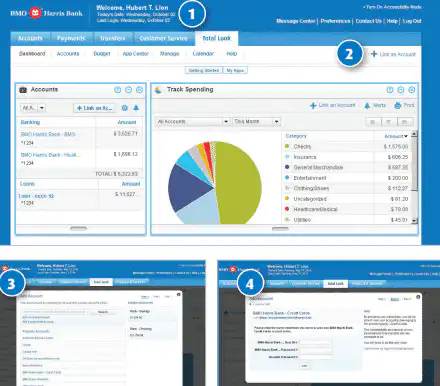The image size is (440, 386).
Task: Open help for the Accounts widget
Action: click(x=117, y=90)
